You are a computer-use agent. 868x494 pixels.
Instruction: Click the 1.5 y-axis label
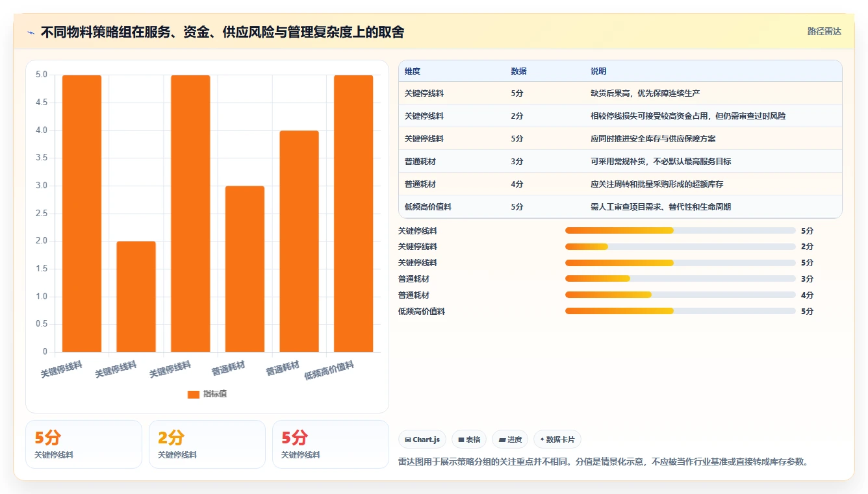tap(42, 269)
